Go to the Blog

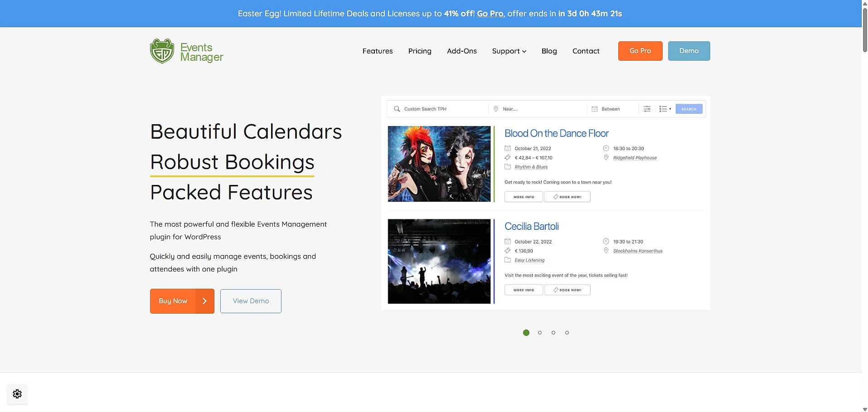[549, 51]
